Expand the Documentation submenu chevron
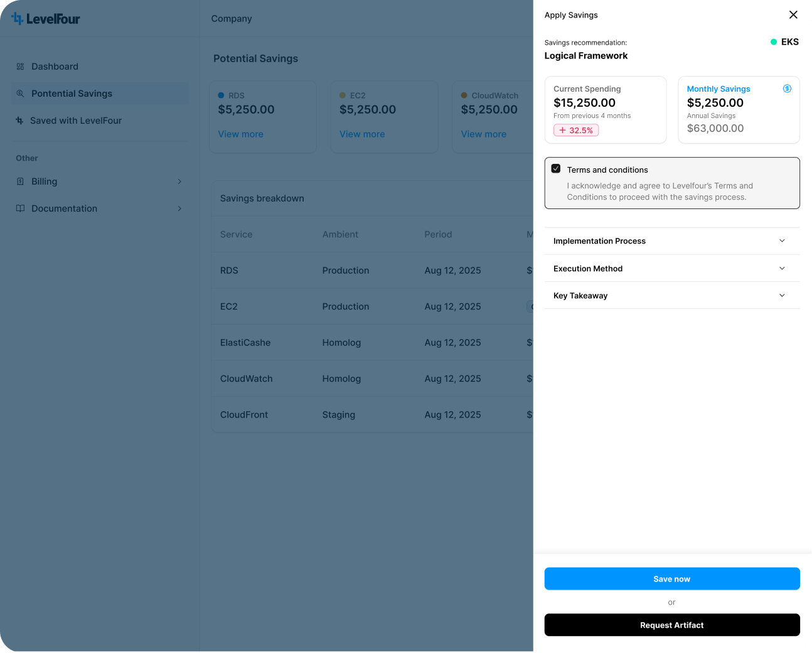Image resolution: width=812 pixels, height=653 pixels. (x=179, y=208)
